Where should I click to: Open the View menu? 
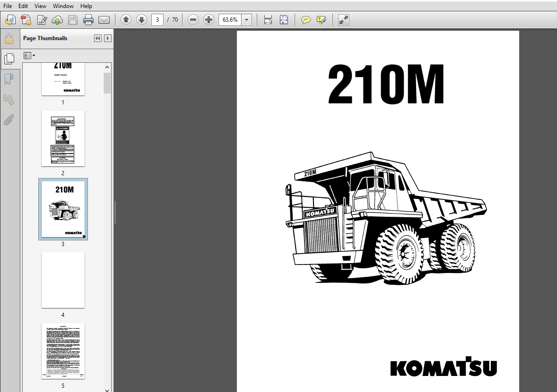(40, 6)
